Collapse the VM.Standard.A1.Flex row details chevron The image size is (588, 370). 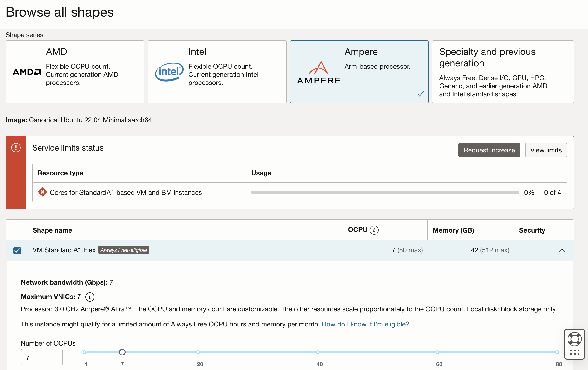(562, 250)
